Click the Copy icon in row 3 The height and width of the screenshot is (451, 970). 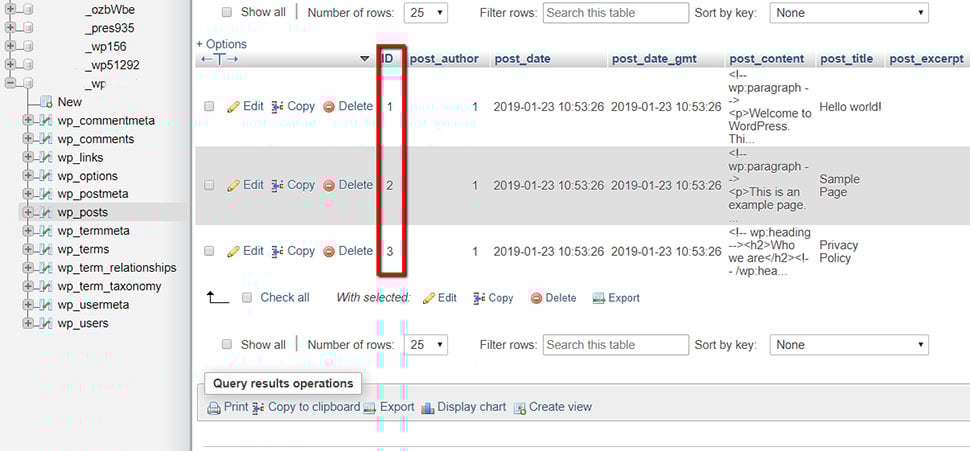pyautogui.click(x=278, y=252)
